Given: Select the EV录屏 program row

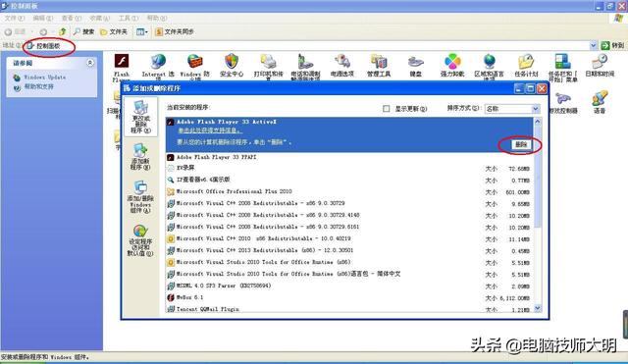Looking at the screenshot, I should [x=349, y=169].
